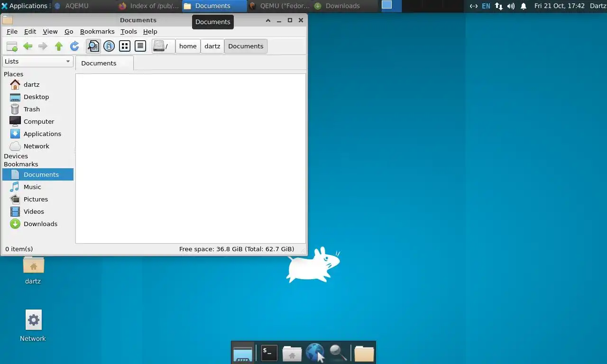Click the root '/' path button
Screen dimensions: 607x364
(163, 46)
